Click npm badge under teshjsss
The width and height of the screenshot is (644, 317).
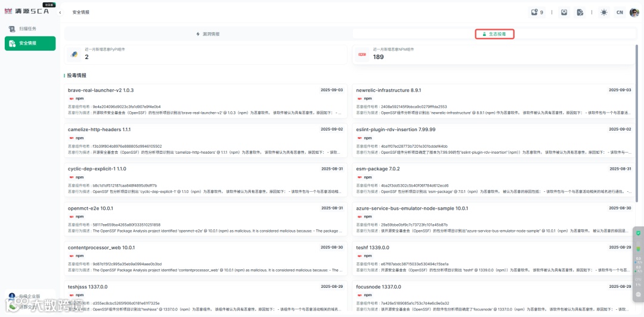(x=76, y=295)
